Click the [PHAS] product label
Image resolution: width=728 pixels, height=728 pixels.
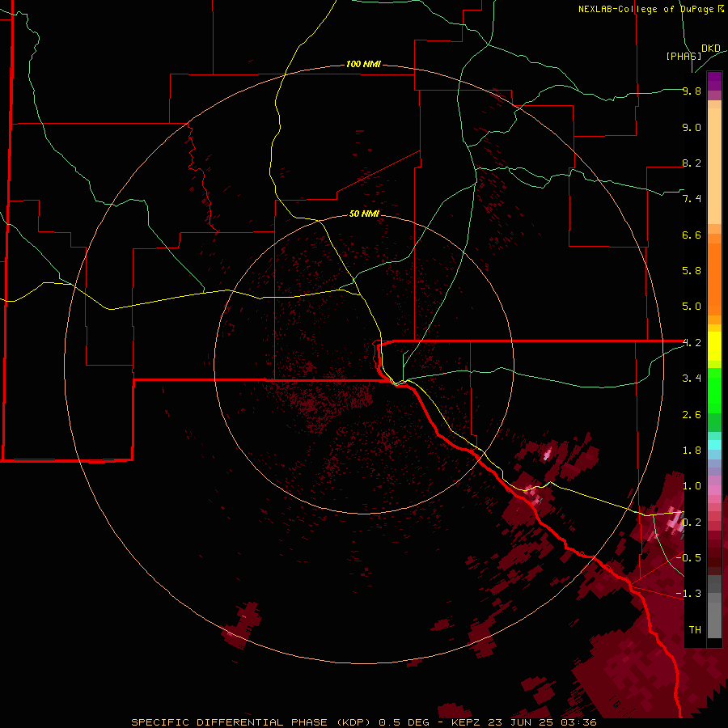(x=684, y=57)
